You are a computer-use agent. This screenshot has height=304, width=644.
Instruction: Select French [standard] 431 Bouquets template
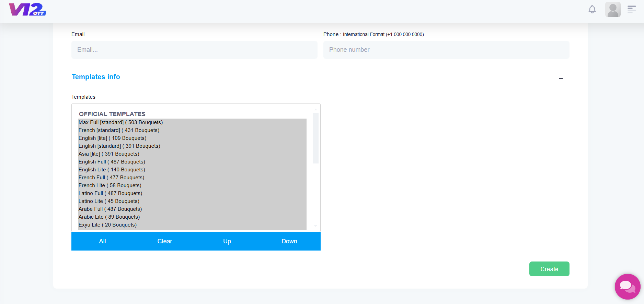(119, 130)
